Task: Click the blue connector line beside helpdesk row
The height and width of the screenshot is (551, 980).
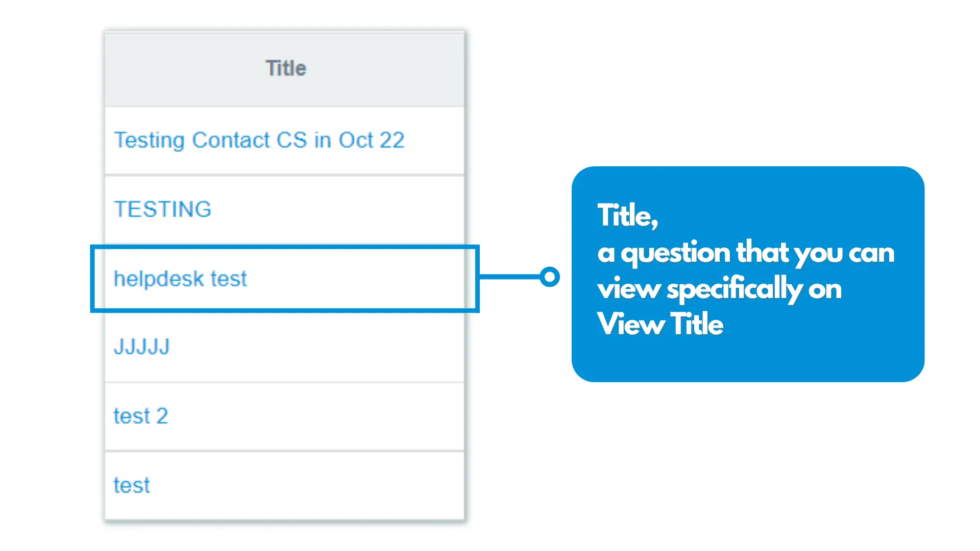Action: tap(509, 277)
